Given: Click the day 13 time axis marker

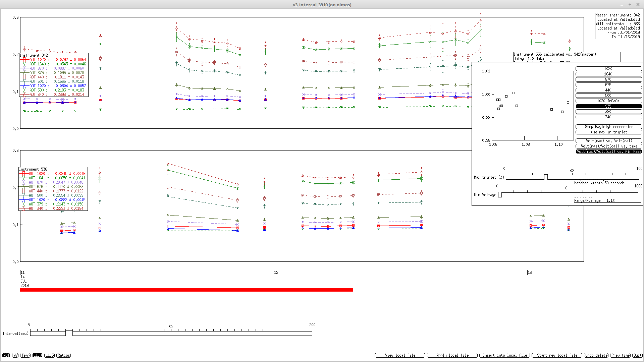Looking at the screenshot, I should [529, 273].
